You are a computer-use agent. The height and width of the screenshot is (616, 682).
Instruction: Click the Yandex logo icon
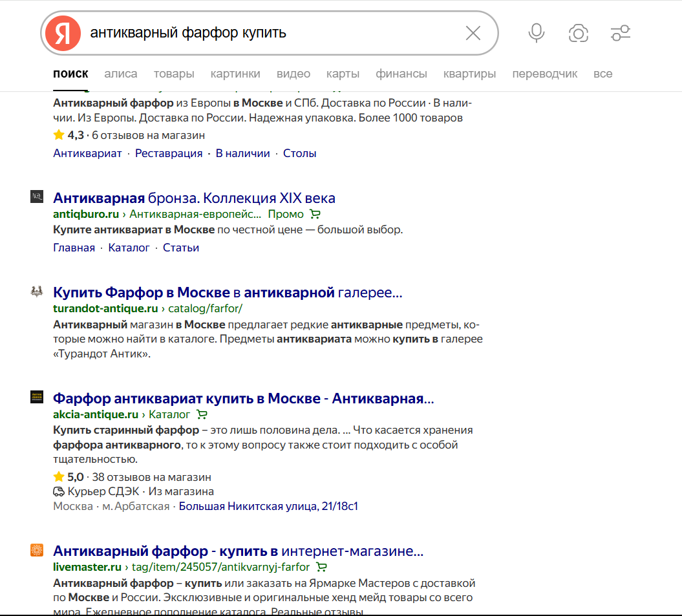(63, 33)
